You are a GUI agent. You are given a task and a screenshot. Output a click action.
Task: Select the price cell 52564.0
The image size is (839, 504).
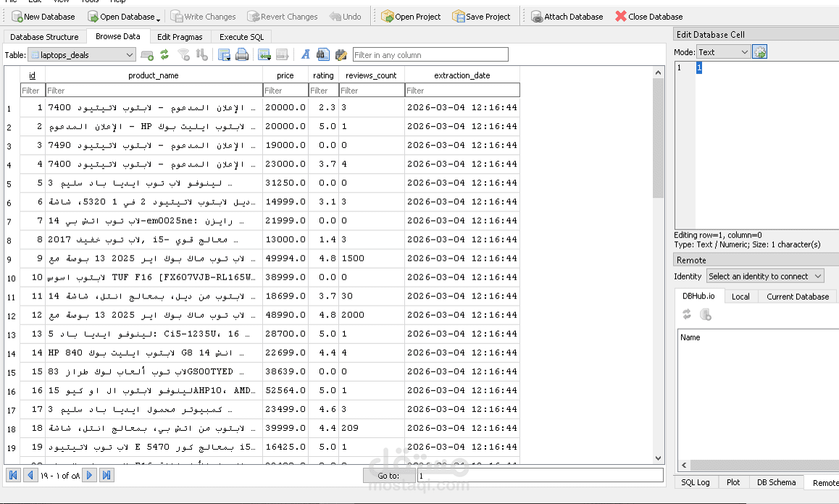(285, 390)
